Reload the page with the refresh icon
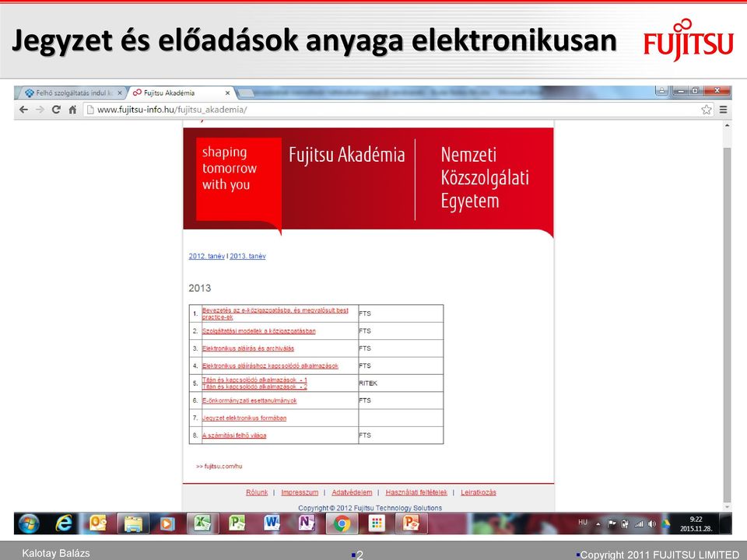 point(56,110)
